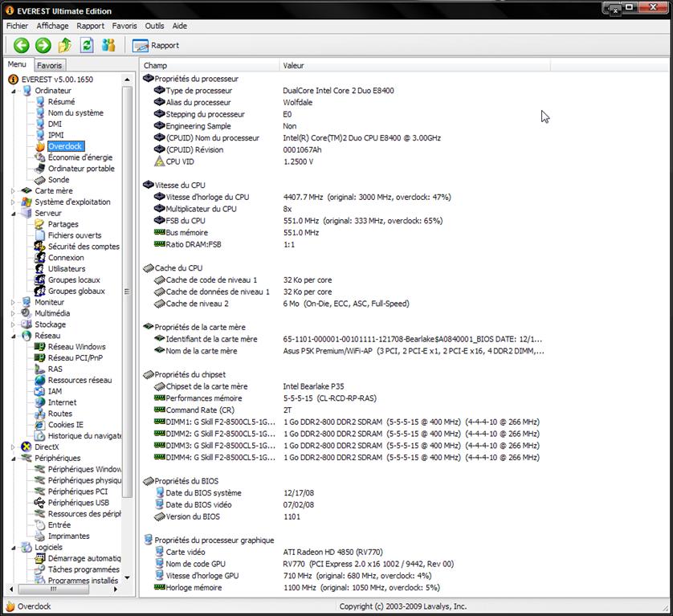Expand the Multimédia tree node
The image size is (673, 616).
14,313
